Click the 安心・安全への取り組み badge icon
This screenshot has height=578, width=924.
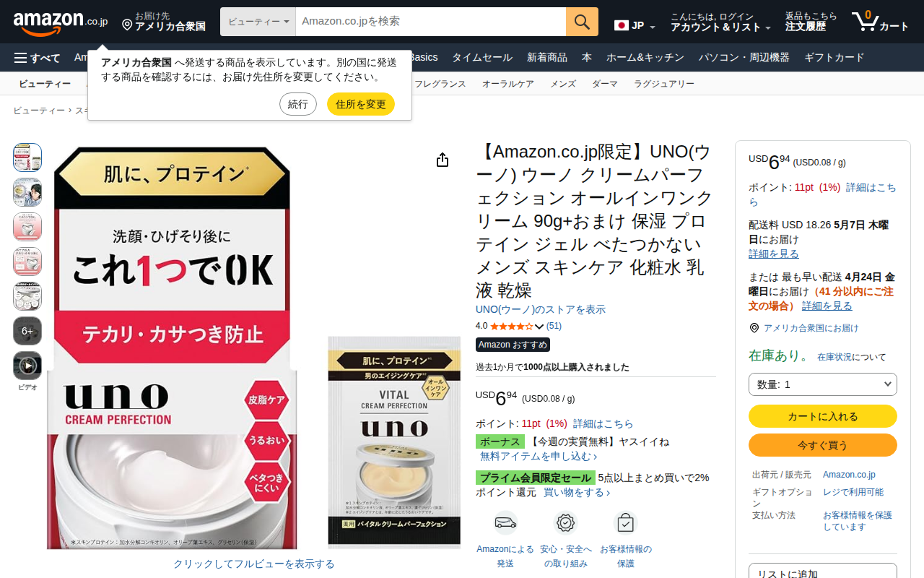566,522
